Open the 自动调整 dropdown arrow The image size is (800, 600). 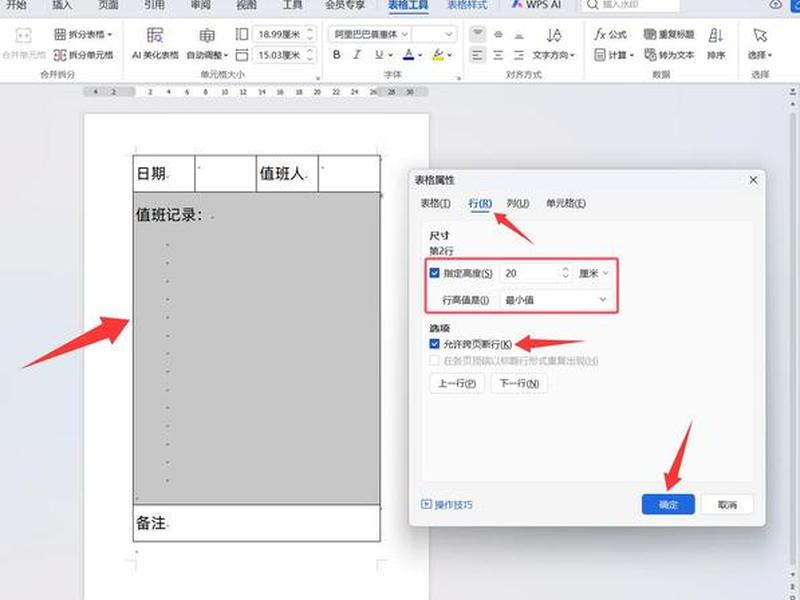click(x=226, y=55)
